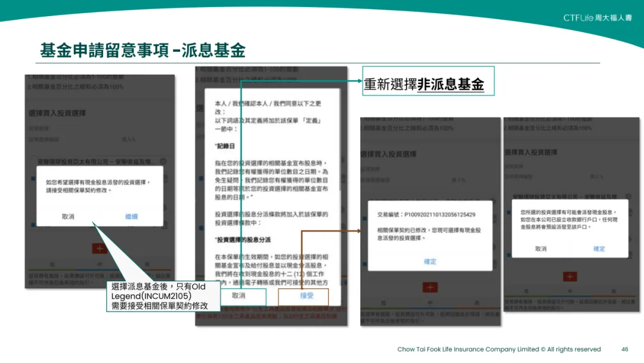Viewport: 644px width, 363px height.
Task: Click 接受 in the policy amendment agreement dialog
Action: tap(307, 296)
